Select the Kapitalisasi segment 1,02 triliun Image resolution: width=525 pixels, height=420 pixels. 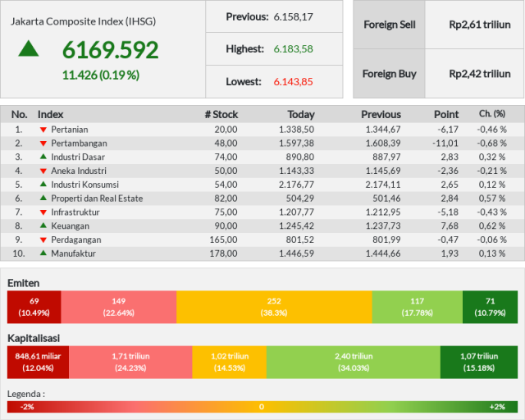230,363
